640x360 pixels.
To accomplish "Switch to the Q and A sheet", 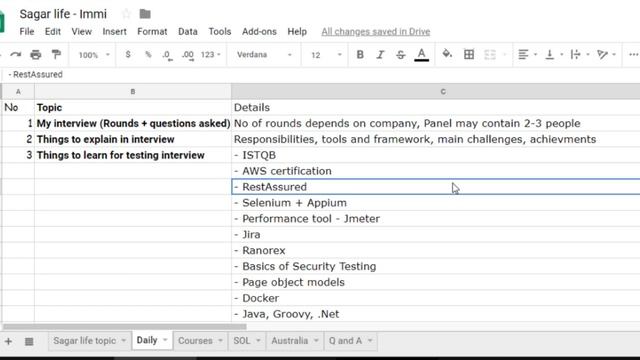I will click(x=345, y=341).
